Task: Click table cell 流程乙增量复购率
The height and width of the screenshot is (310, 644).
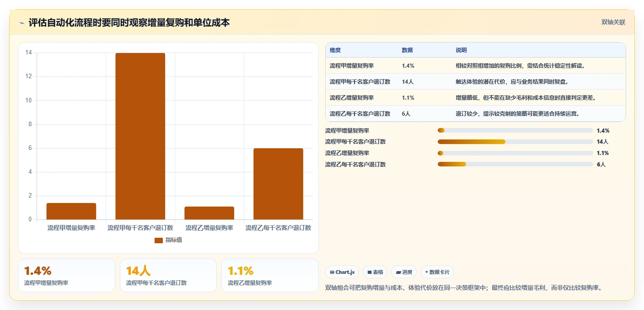Action: [352, 98]
